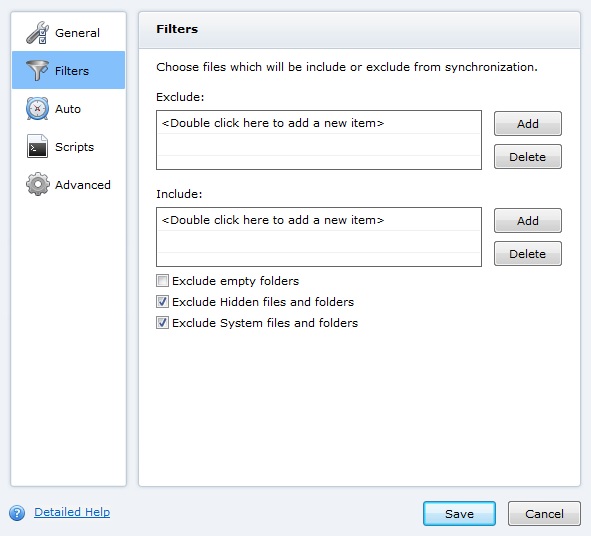Click Add next to the Include list
The width and height of the screenshot is (591, 536).
528,221
